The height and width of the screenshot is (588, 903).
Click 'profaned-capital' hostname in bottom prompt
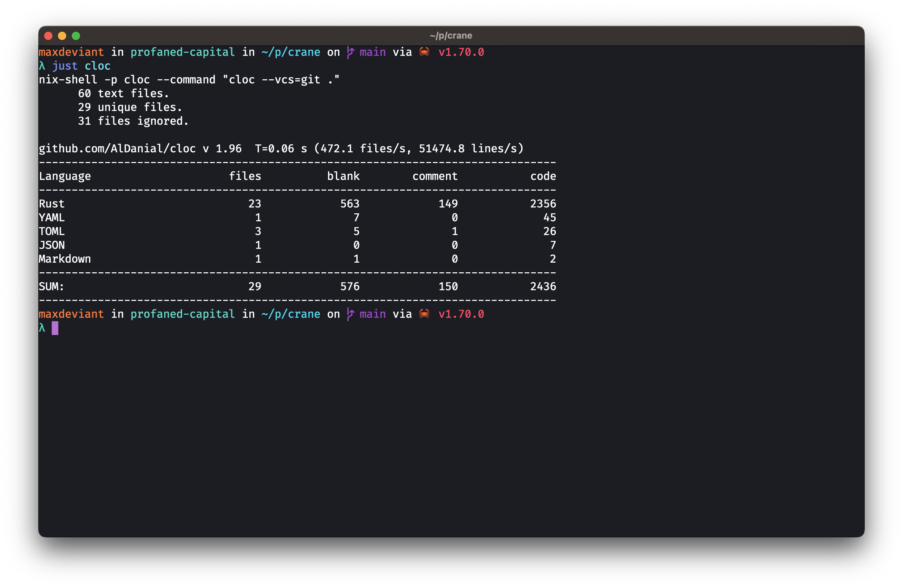[183, 314]
